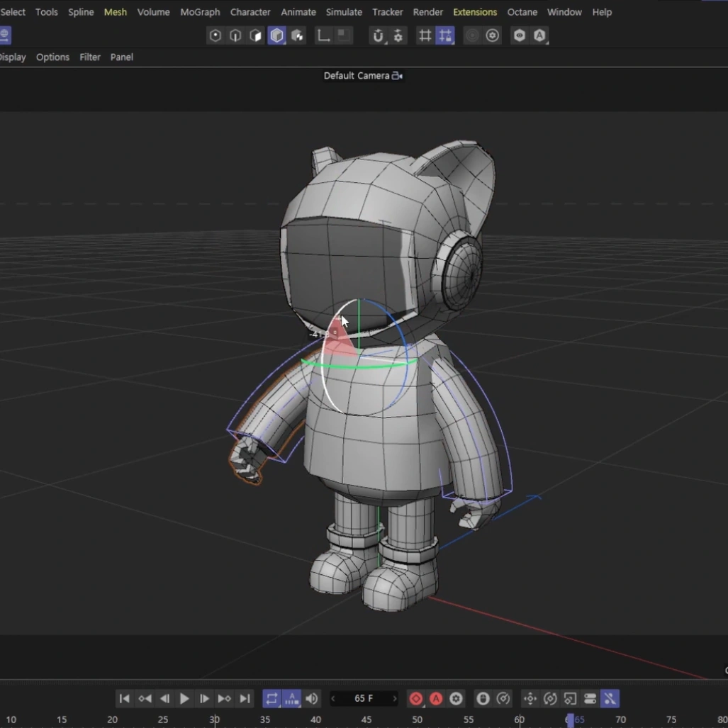728x728 pixels.
Task: Open the Help menu
Action: click(602, 12)
